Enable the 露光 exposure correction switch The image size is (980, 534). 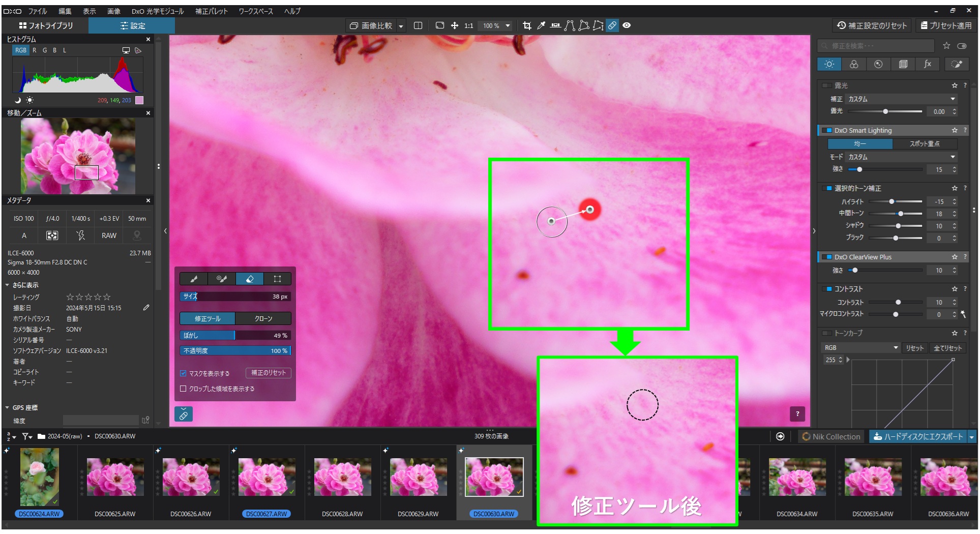[x=827, y=85]
